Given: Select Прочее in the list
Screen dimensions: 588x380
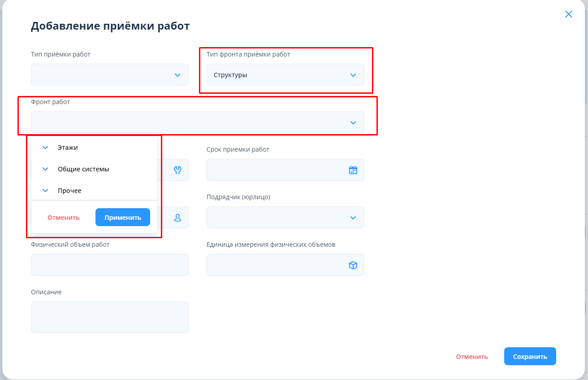Looking at the screenshot, I should tap(69, 191).
